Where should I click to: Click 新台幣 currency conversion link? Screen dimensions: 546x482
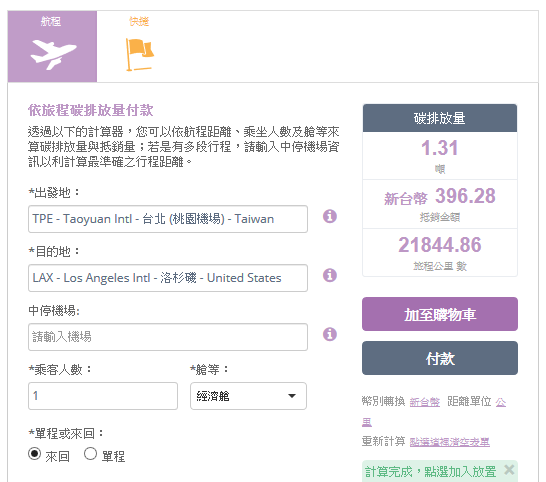(x=424, y=402)
